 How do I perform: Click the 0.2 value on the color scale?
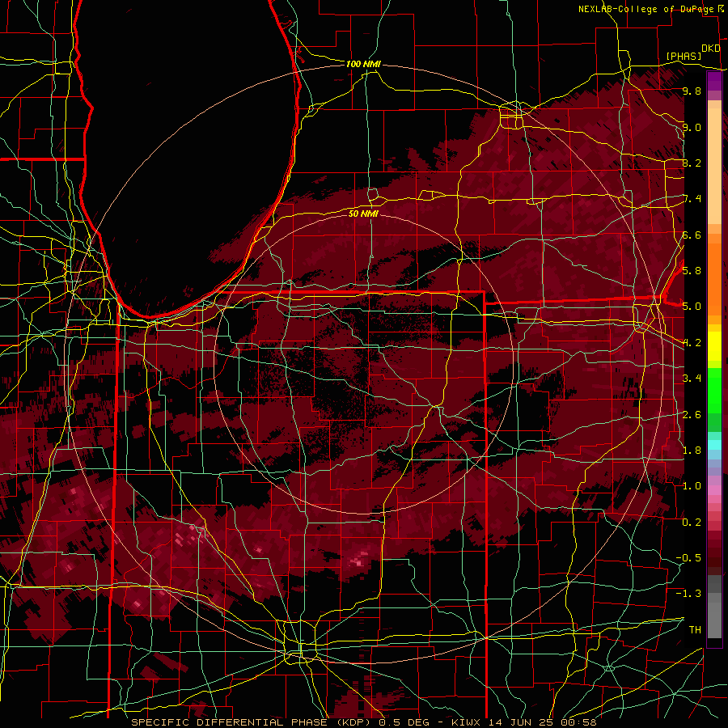[692, 523]
